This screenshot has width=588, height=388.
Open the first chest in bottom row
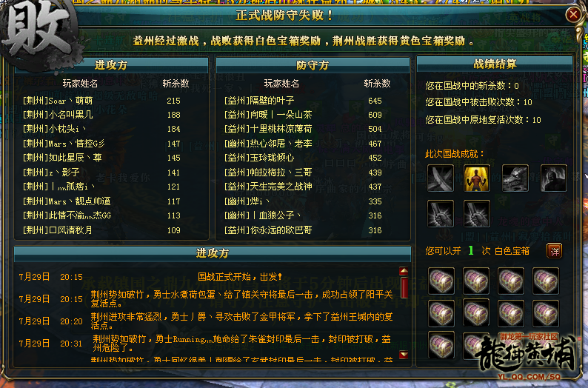(x=441, y=345)
